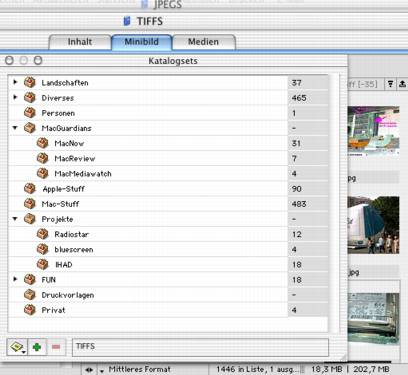Click the MacReview catalog set icon

42,158
